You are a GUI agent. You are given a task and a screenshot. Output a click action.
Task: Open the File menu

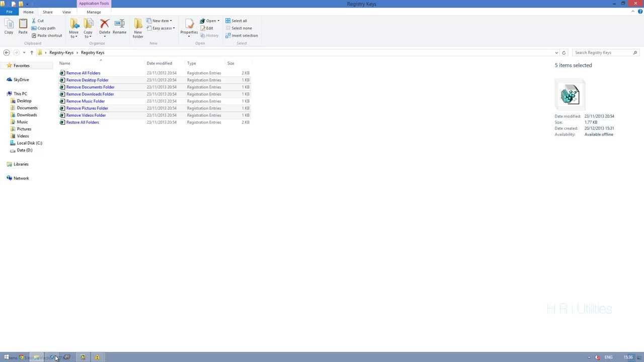point(9,12)
